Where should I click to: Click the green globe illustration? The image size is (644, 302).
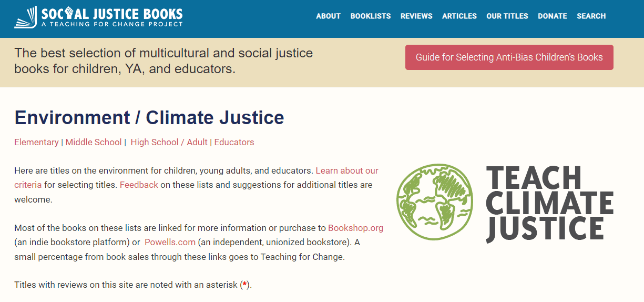point(434,203)
